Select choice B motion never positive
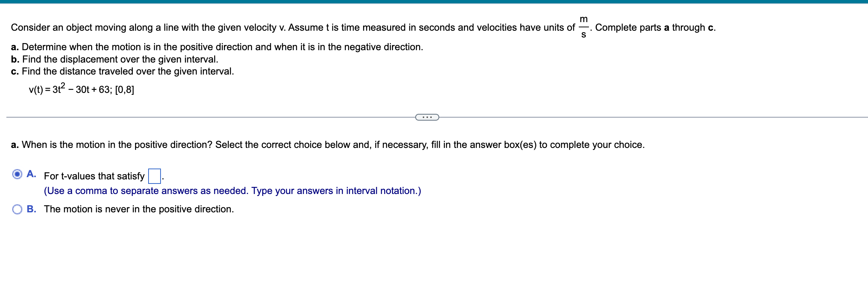868x282 pixels. point(17,209)
